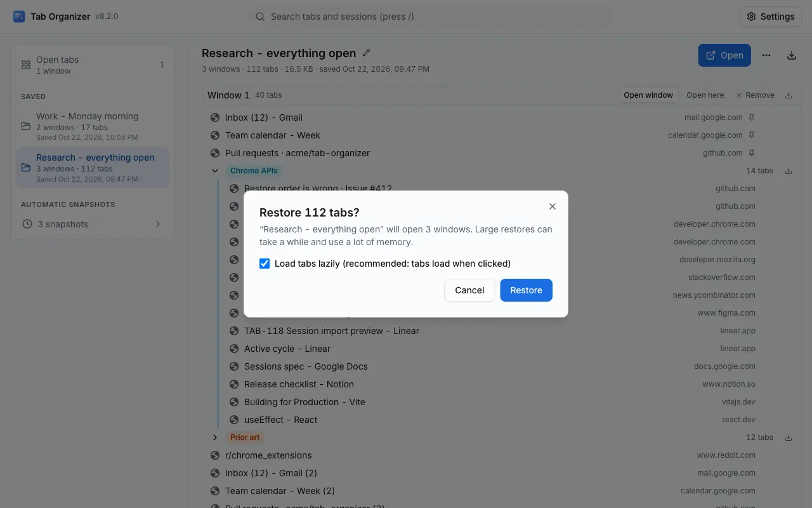Expand the 3 snapshots section
This screenshot has width=812, height=508.
pos(93,224)
